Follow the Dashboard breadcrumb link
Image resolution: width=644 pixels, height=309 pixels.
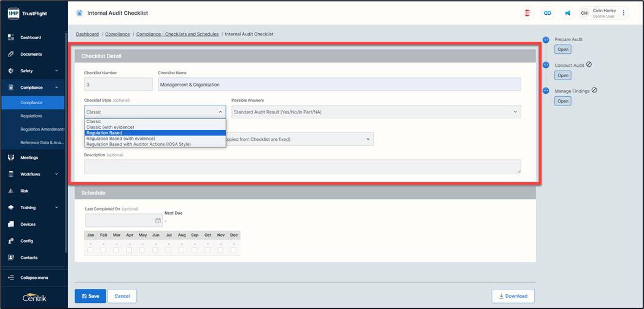pos(87,34)
